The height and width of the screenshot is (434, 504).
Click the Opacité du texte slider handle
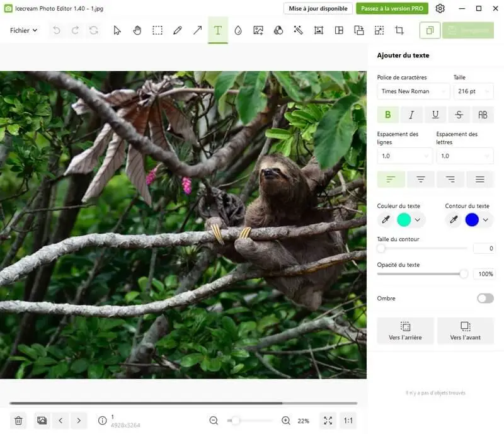click(464, 274)
